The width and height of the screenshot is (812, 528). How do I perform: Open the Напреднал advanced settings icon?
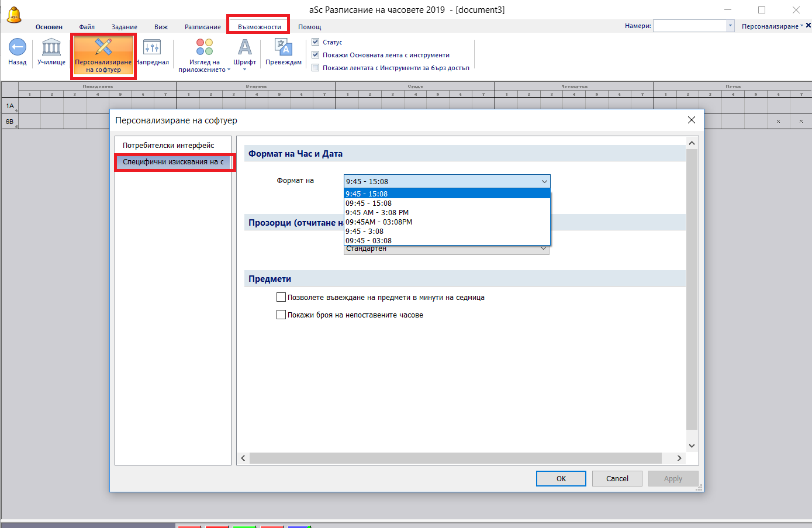click(152, 47)
